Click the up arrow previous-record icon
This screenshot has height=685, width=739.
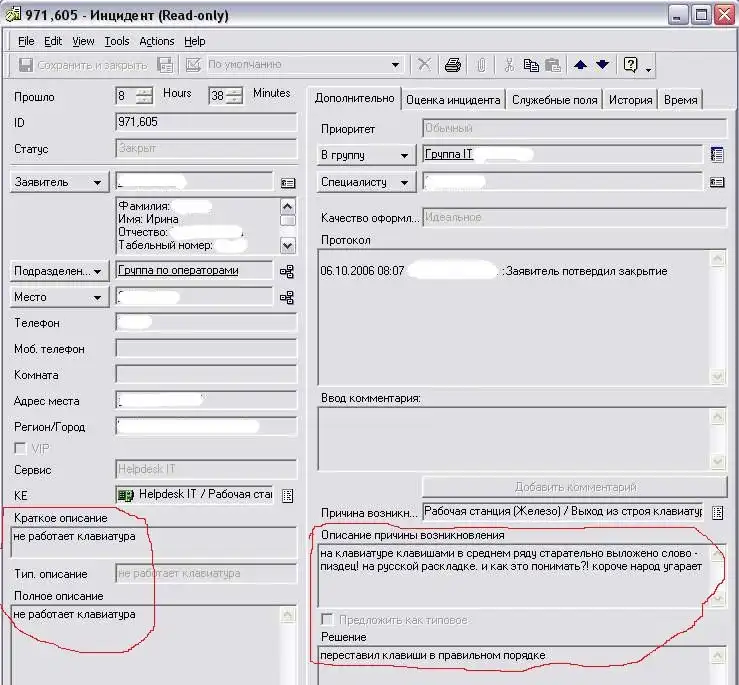coord(581,65)
